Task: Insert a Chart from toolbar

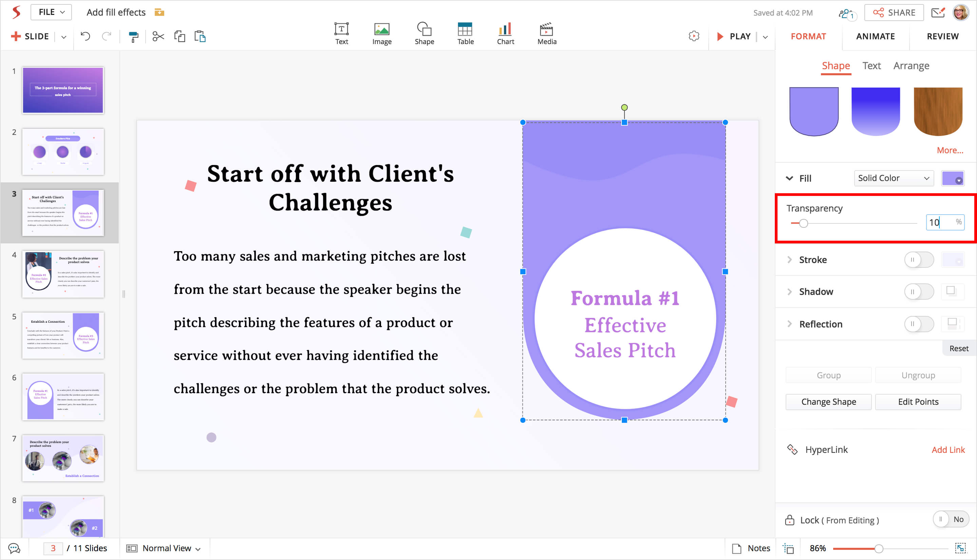Action: coord(505,34)
